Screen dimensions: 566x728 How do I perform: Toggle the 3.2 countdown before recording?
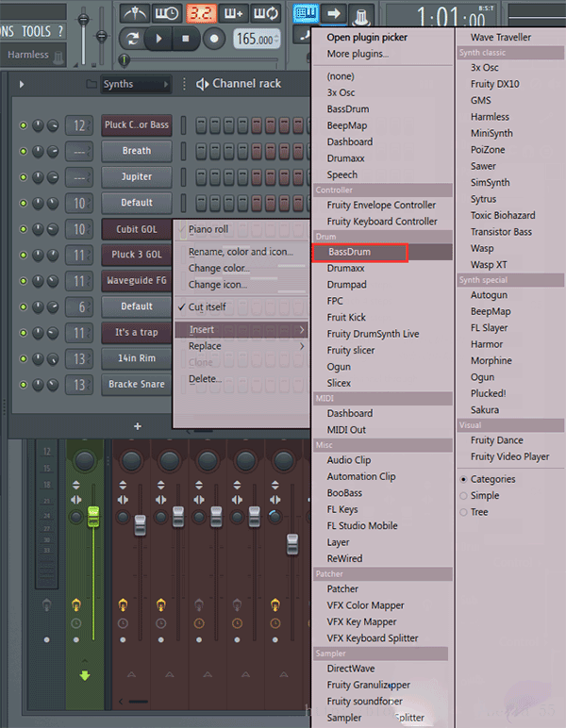202,13
